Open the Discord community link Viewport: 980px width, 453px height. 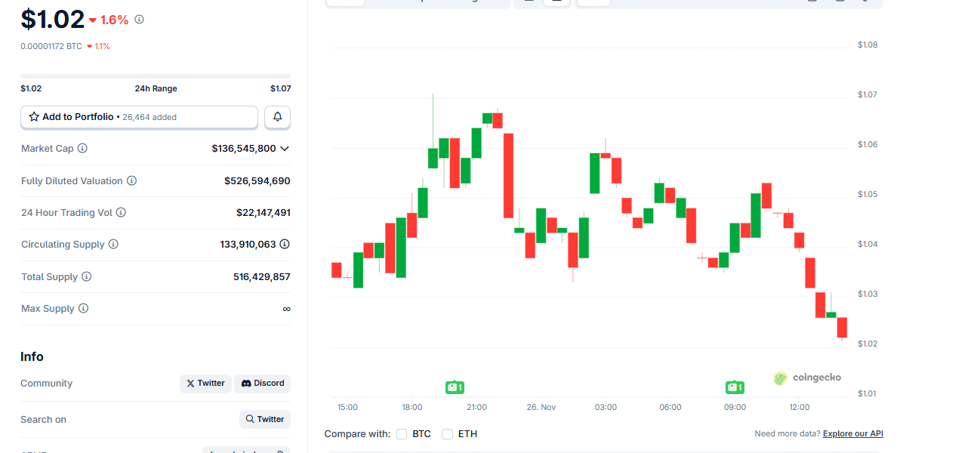(x=263, y=384)
